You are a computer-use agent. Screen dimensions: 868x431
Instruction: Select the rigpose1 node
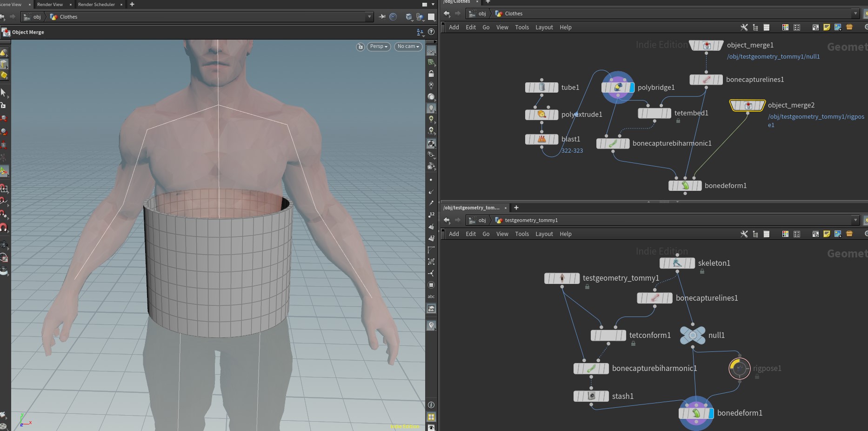click(x=739, y=369)
